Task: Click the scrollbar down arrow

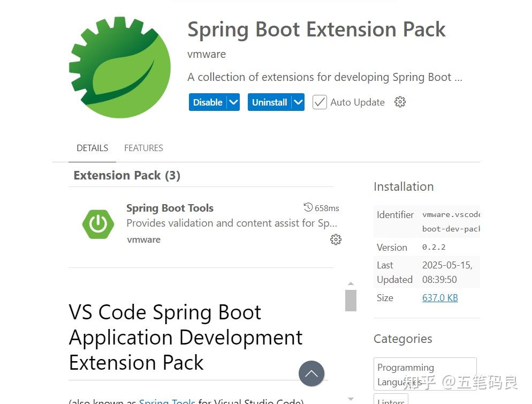Action: (351, 399)
